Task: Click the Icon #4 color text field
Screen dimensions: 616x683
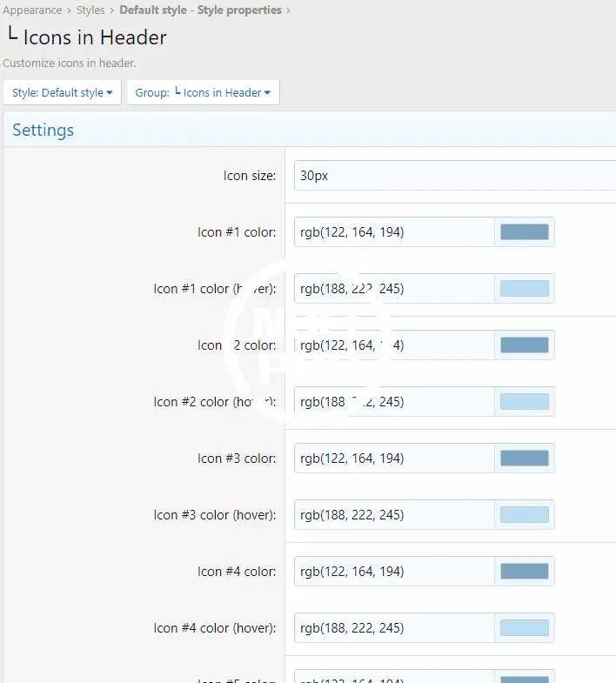Action: (394, 572)
